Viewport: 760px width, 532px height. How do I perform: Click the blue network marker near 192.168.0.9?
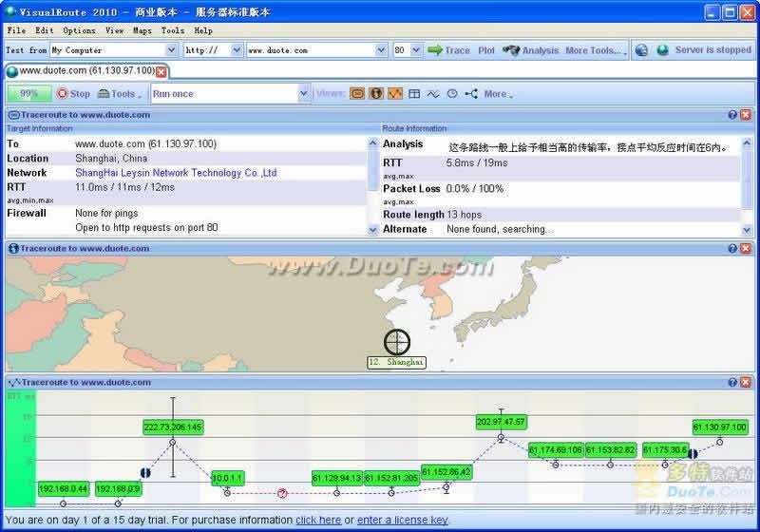[145, 472]
